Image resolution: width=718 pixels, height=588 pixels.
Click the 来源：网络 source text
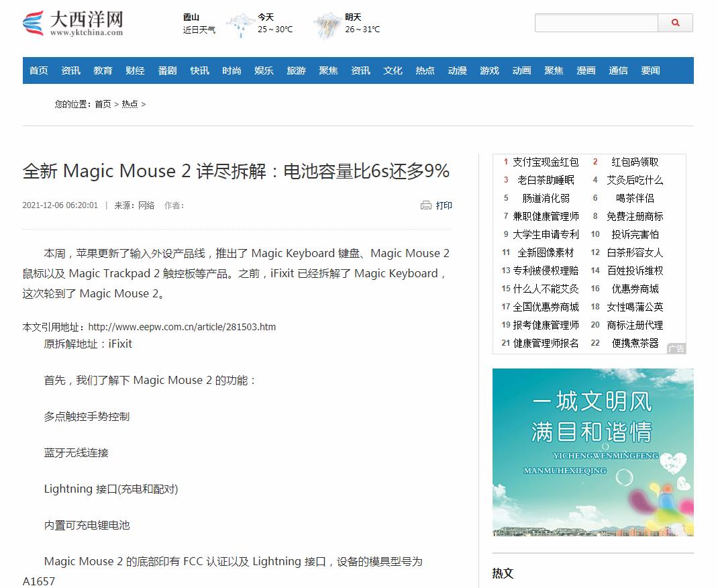tap(134, 205)
